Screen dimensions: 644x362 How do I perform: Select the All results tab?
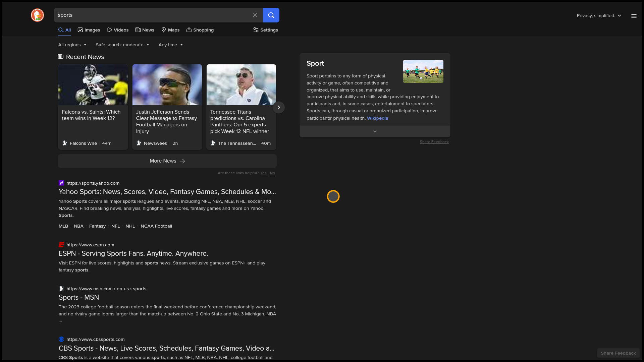(x=65, y=30)
